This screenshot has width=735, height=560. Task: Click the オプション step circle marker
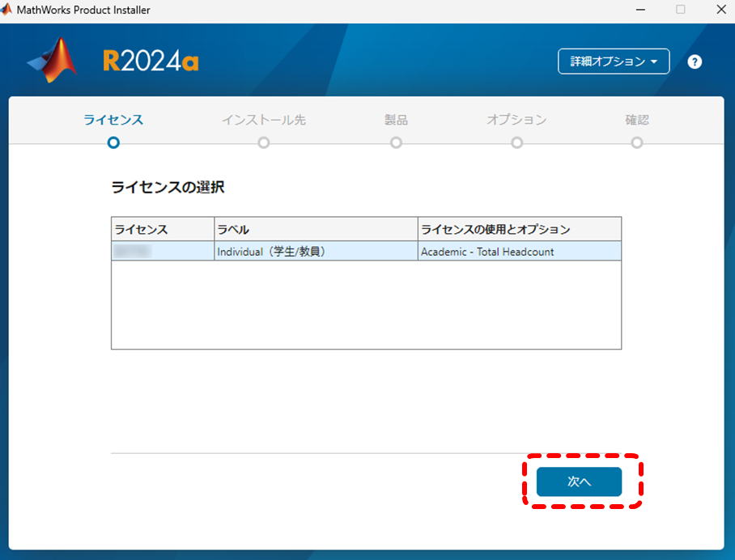coord(517,142)
